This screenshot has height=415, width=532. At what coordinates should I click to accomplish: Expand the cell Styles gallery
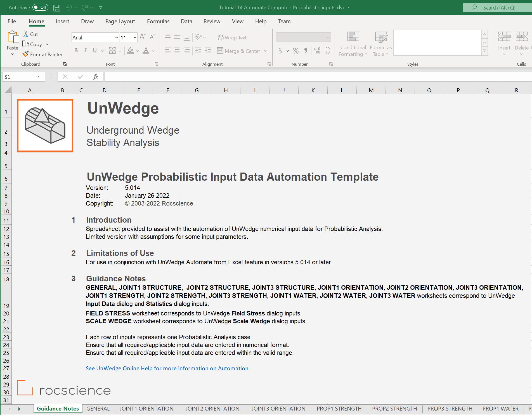click(x=485, y=51)
